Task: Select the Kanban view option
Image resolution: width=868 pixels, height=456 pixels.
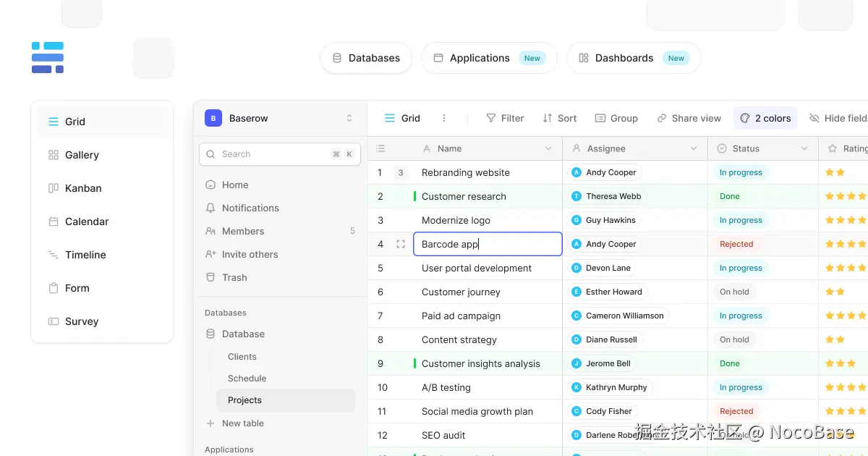Action: tap(83, 188)
